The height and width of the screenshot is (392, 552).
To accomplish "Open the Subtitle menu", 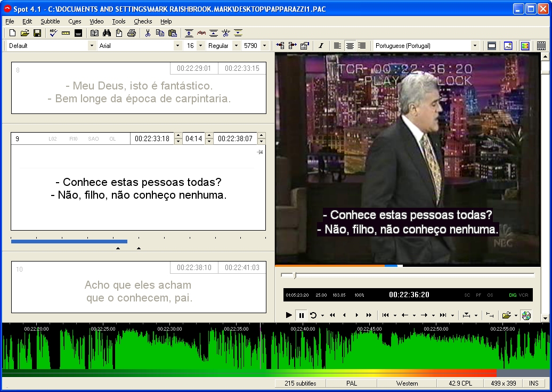I will pos(50,21).
